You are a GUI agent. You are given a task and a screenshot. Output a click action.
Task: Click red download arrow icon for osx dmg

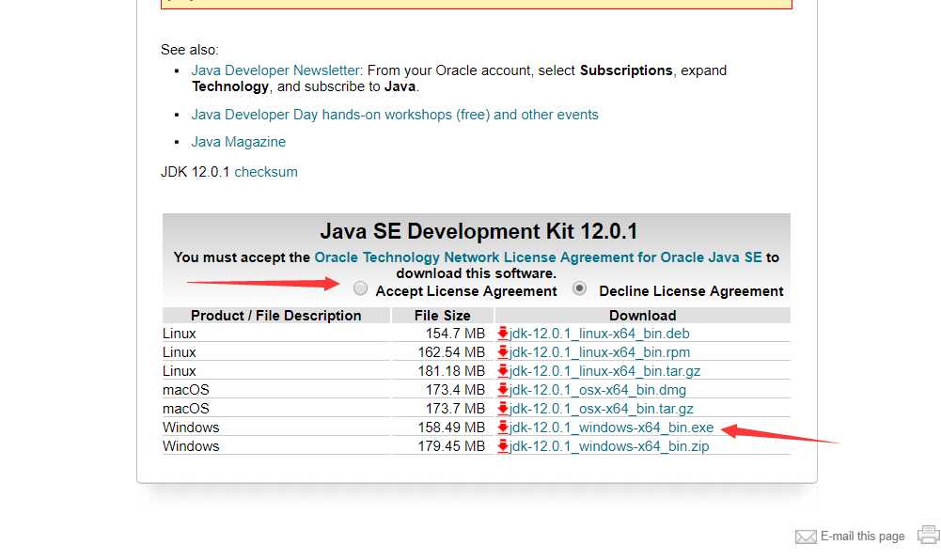(503, 390)
